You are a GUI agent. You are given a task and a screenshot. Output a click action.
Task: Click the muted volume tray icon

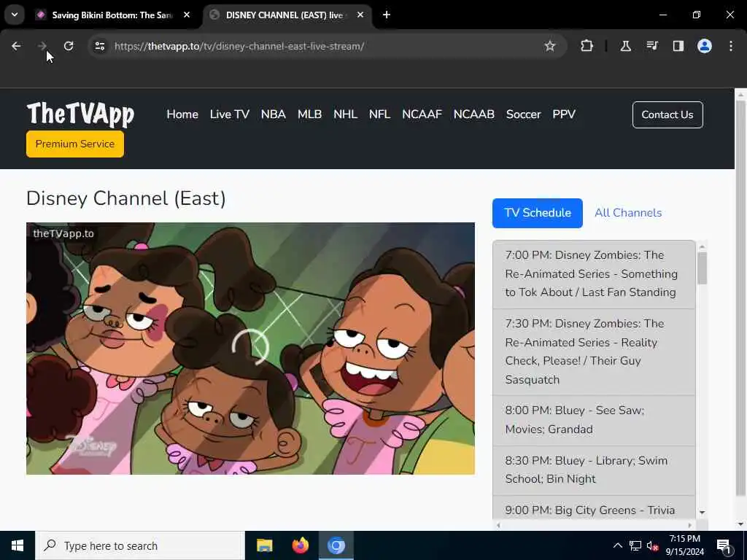coord(653,546)
